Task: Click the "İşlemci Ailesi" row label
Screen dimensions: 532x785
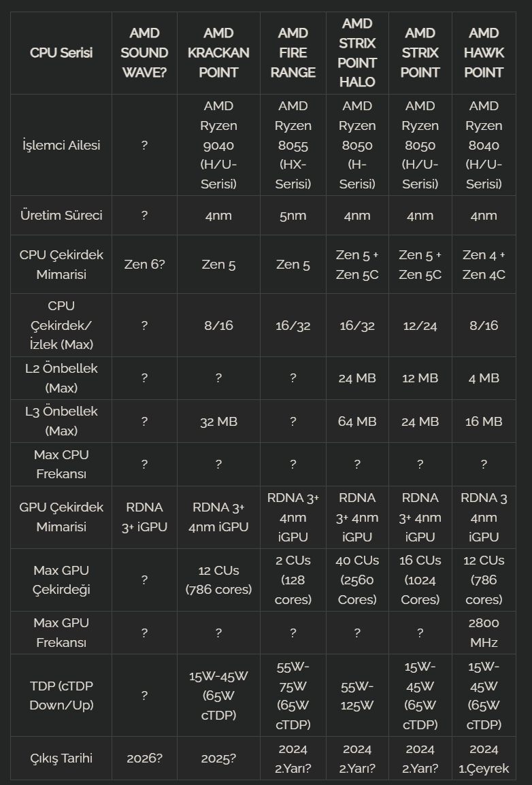Action: pyautogui.click(x=61, y=145)
